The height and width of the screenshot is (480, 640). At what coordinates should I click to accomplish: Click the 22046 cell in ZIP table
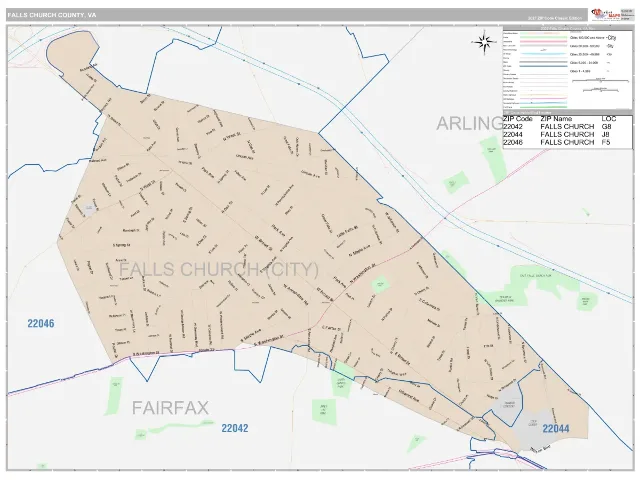point(513,142)
